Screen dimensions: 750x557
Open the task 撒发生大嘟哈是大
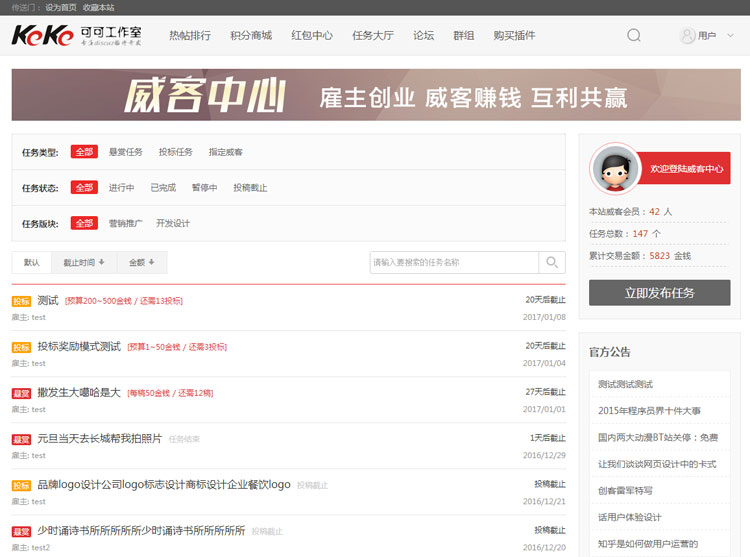click(79, 393)
